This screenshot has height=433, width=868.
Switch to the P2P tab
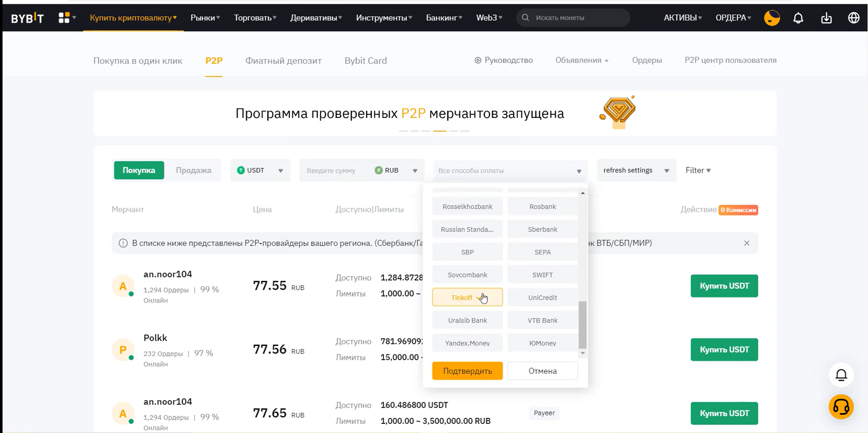[x=214, y=61]
